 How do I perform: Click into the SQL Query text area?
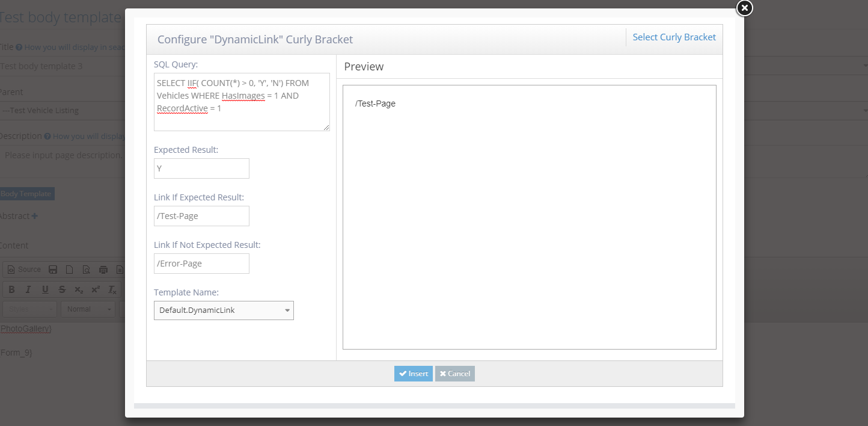pyautogui.click(x=242, y=102)
